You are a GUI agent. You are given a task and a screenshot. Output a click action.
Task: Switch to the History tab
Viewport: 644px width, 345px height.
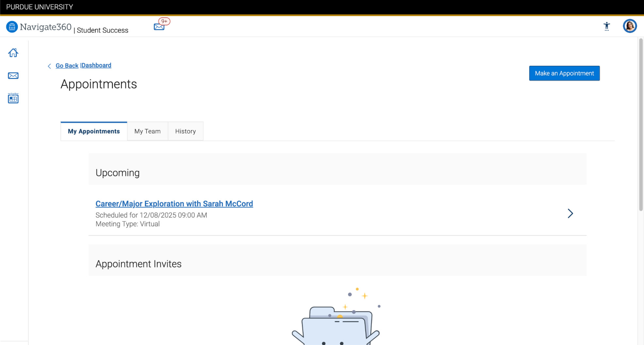185,131
